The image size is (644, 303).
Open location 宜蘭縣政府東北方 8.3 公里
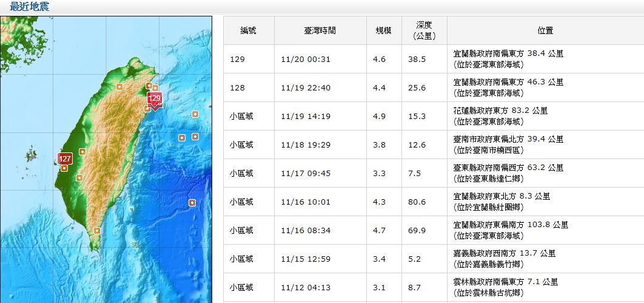501,197
